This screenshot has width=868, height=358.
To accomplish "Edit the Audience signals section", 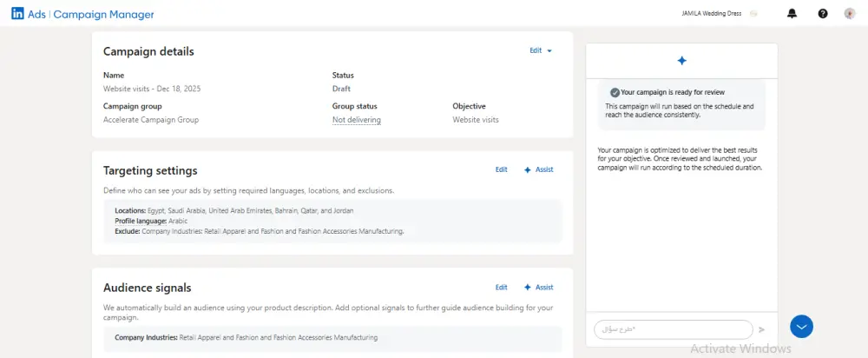I will pos(502,288).
